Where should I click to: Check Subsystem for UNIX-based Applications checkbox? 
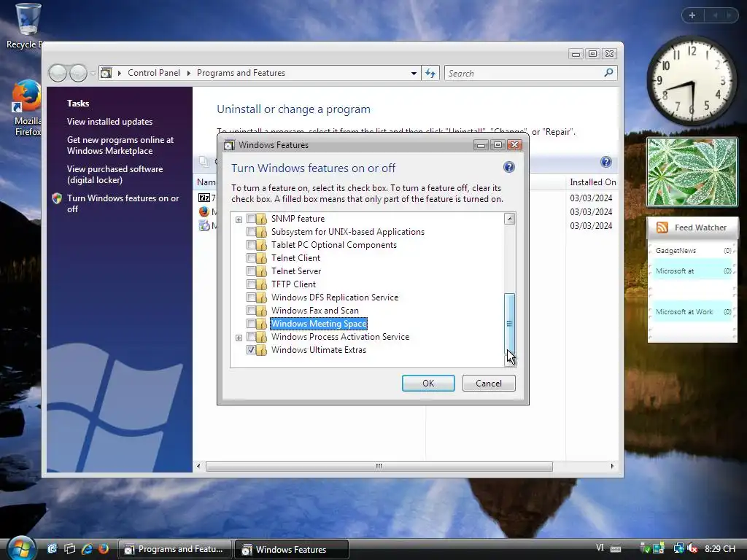point(251,232)
